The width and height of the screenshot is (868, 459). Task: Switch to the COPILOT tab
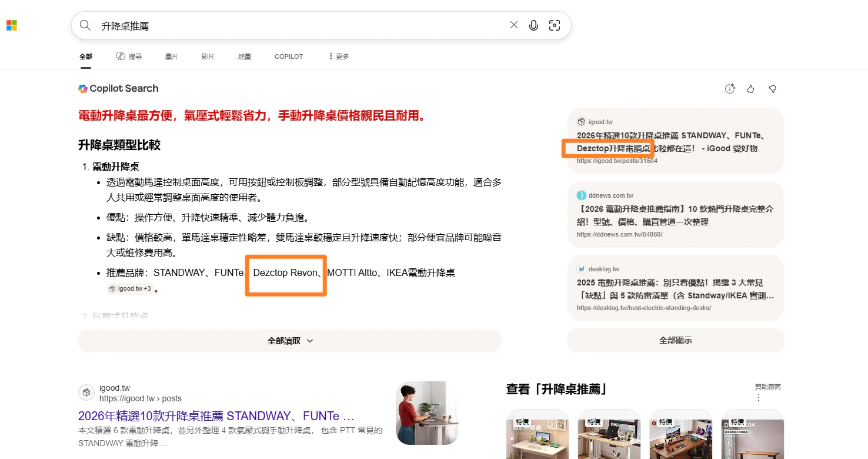click(x=289, y=56)
